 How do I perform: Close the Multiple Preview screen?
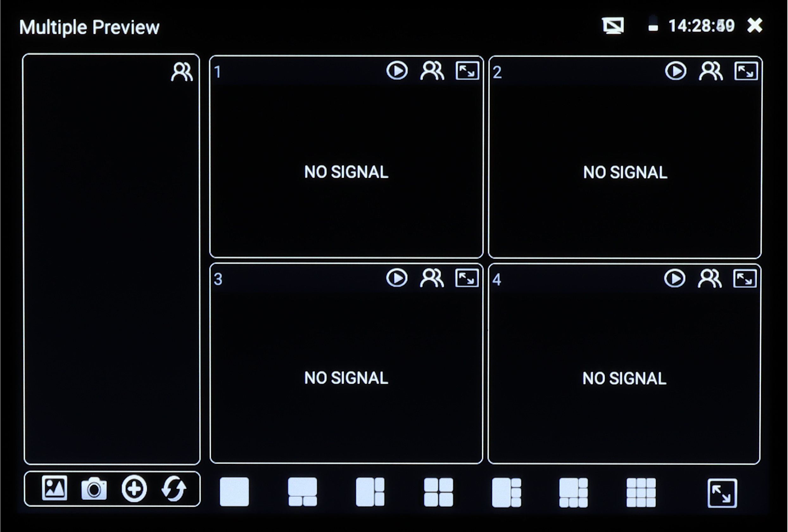pos(755,25)
